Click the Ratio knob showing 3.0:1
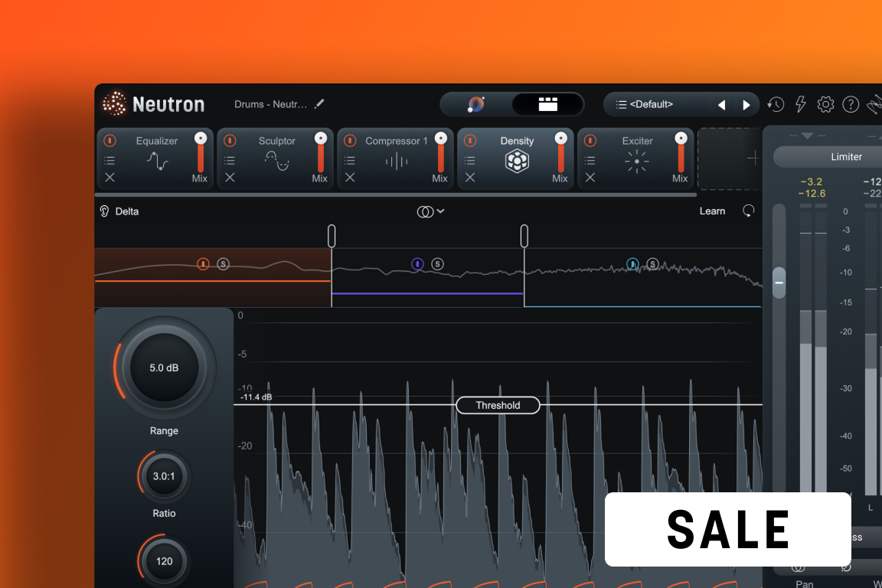Screen dimensions: 882x588 164,476
